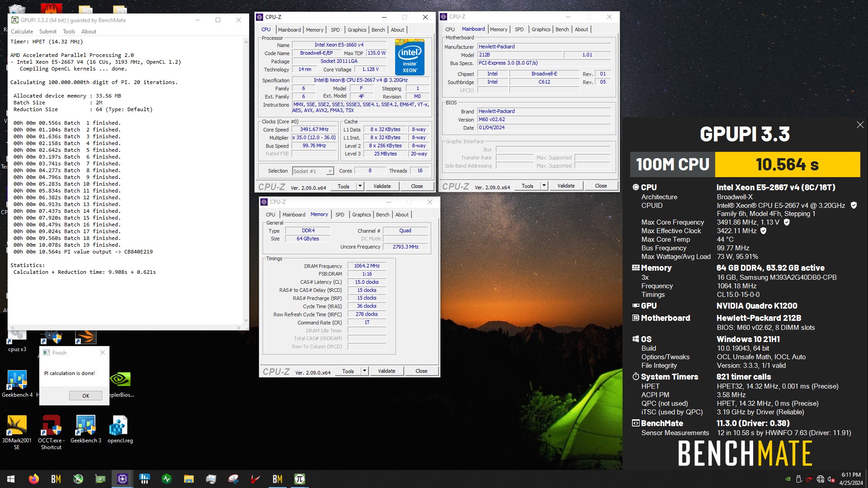Click the red checkmark taskbar icon
This screenshot has width=868, height=488.
coord(255,479)
